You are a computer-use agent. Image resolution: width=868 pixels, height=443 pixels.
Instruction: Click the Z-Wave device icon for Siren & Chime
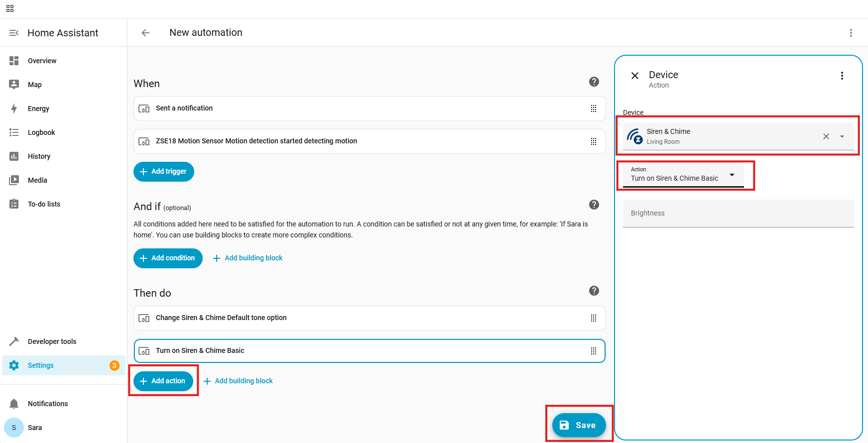[x=634, y=136]
